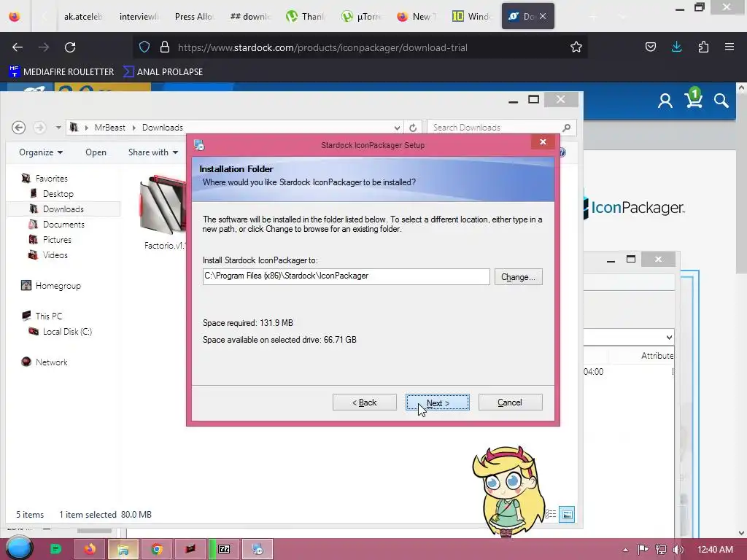Switch to the New Tab tab
The height and width of the screenshot is (560, 747).
[417, 17]
